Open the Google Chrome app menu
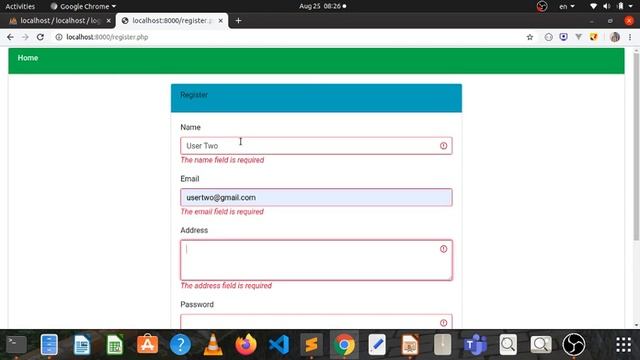 coord(83,6)
